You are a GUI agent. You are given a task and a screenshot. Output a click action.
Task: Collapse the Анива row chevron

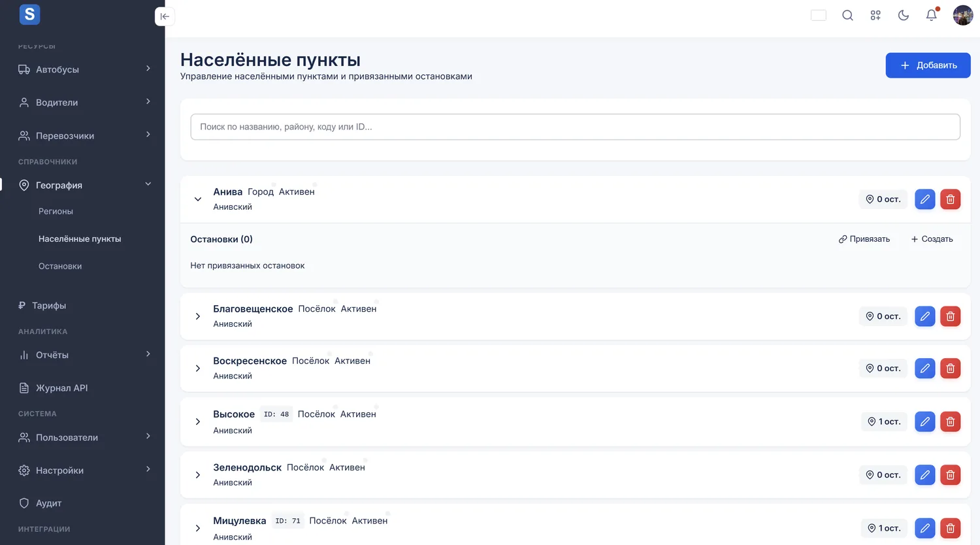coord(198,199)
